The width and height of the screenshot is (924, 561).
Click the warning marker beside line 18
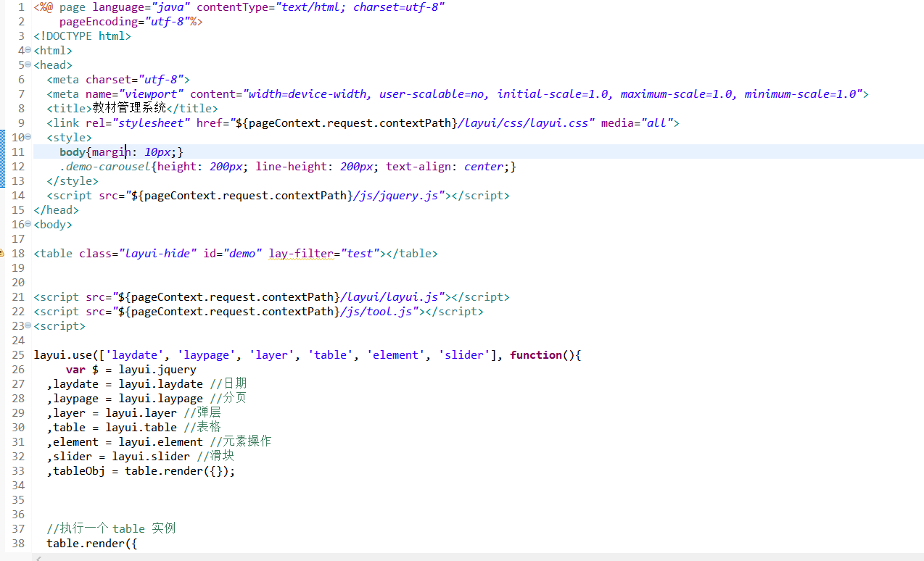pos(2,253)
